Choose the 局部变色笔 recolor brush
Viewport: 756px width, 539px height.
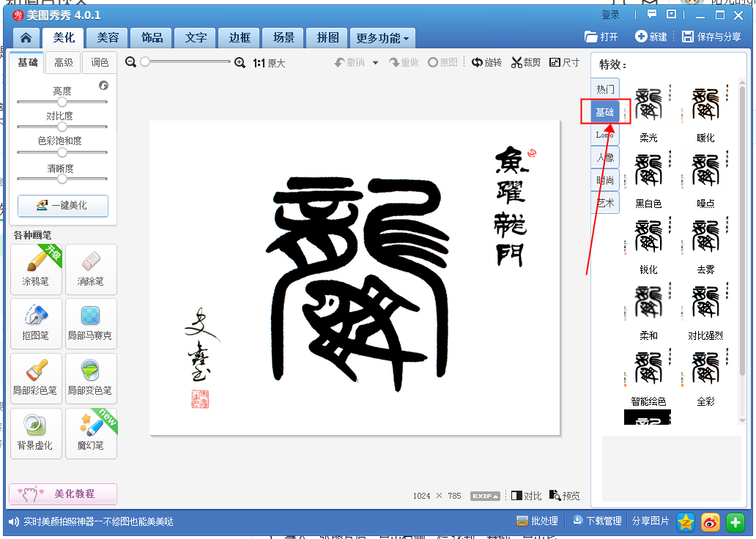click(x=91, y=379)
